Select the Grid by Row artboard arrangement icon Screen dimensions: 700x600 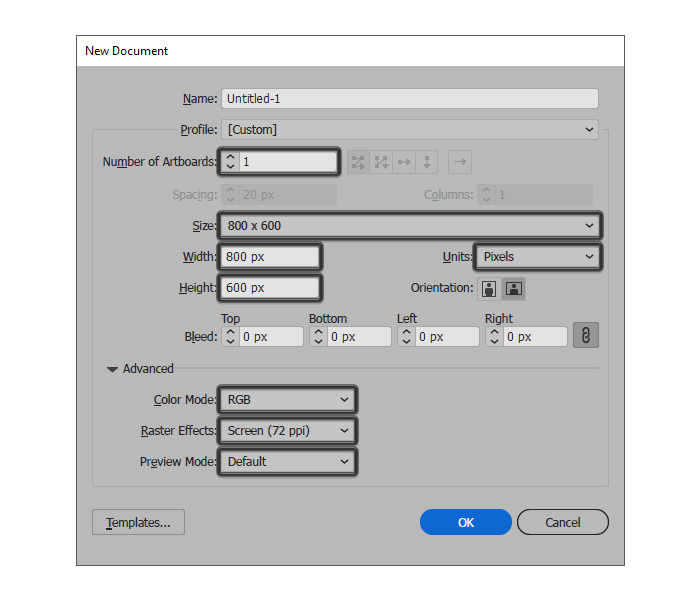tap(358, 162)
